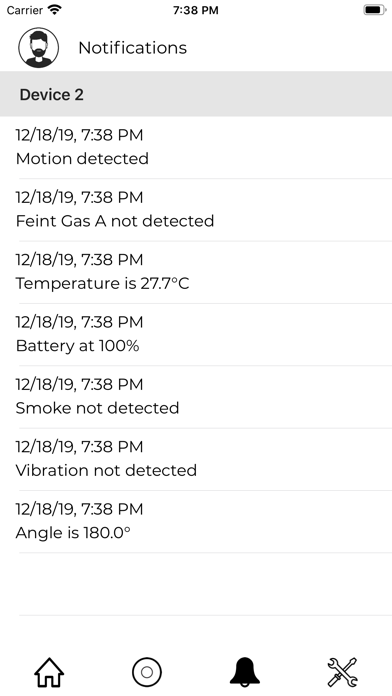Select the bell notifications icon
This screenshot has height=696, width=392.
point(245,672)
